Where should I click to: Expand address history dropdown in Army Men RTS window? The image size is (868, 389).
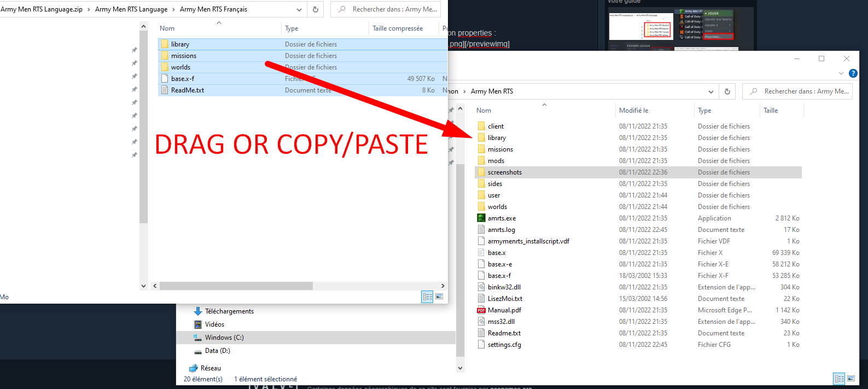tap(711, 91)
